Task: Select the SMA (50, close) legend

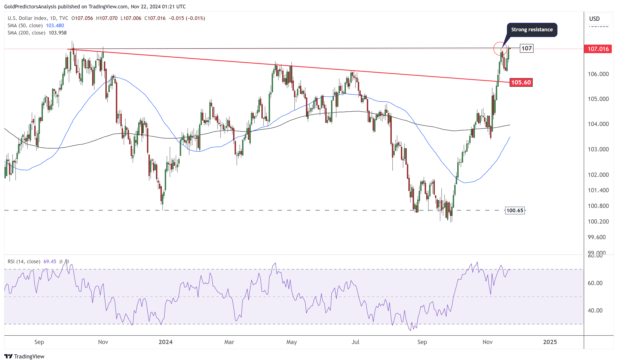Action: [25, 26]
